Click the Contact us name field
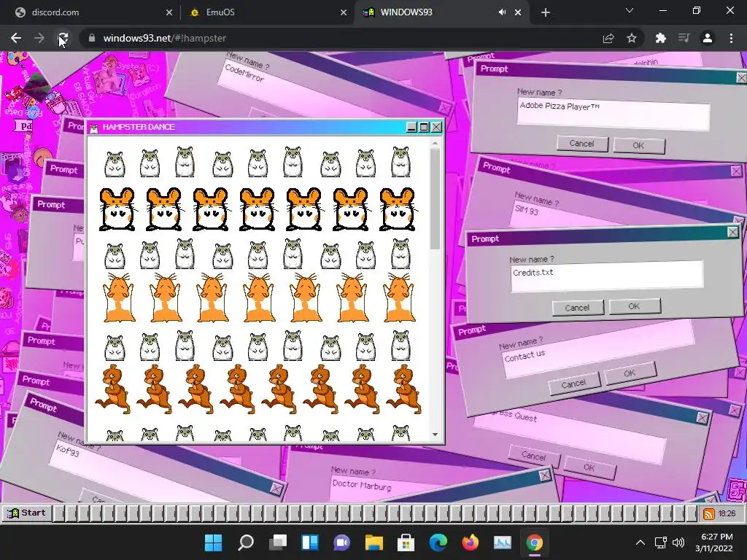 pos(599,349)
